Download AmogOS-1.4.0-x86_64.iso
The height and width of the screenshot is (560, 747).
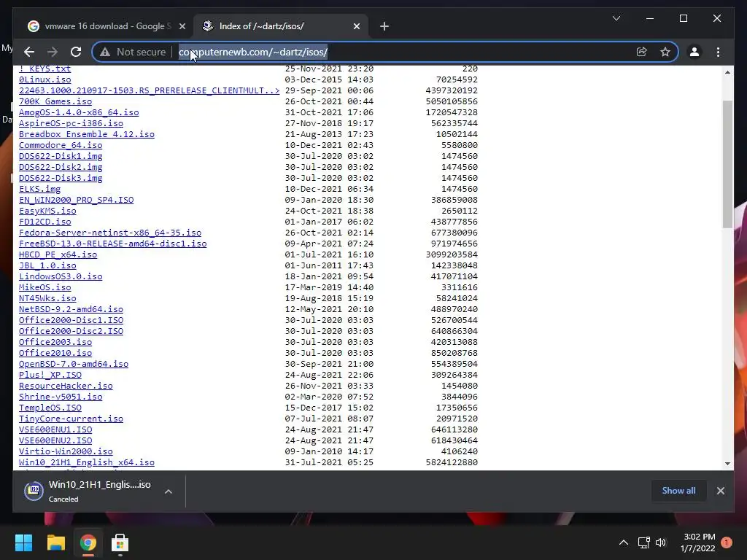click(79, 112)
